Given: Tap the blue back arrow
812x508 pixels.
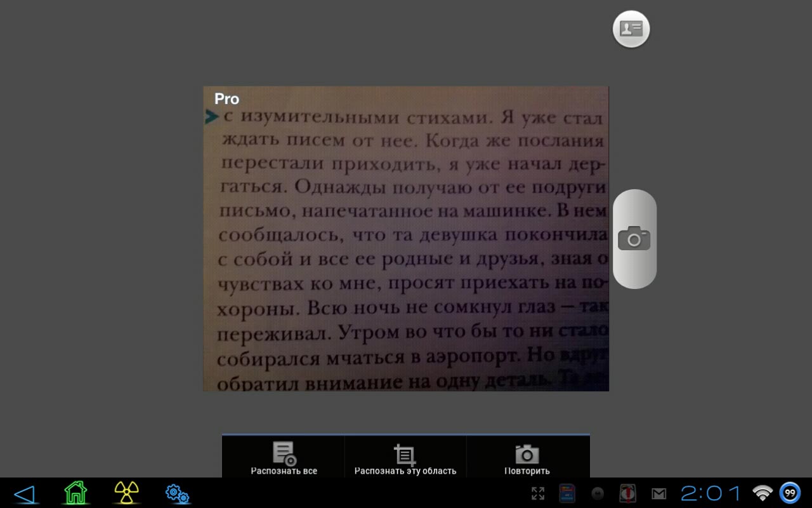Looking at the screenshot, I should [24, 493].
